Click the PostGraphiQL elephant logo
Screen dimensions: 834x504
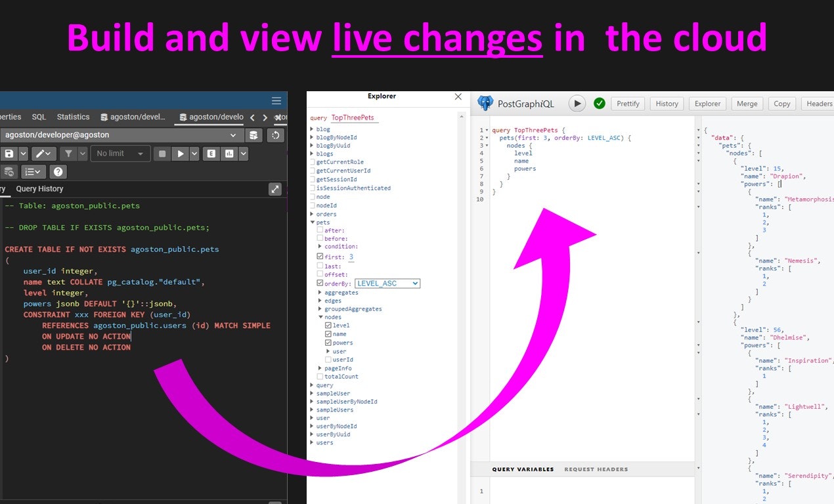click(x=485, y=103)
